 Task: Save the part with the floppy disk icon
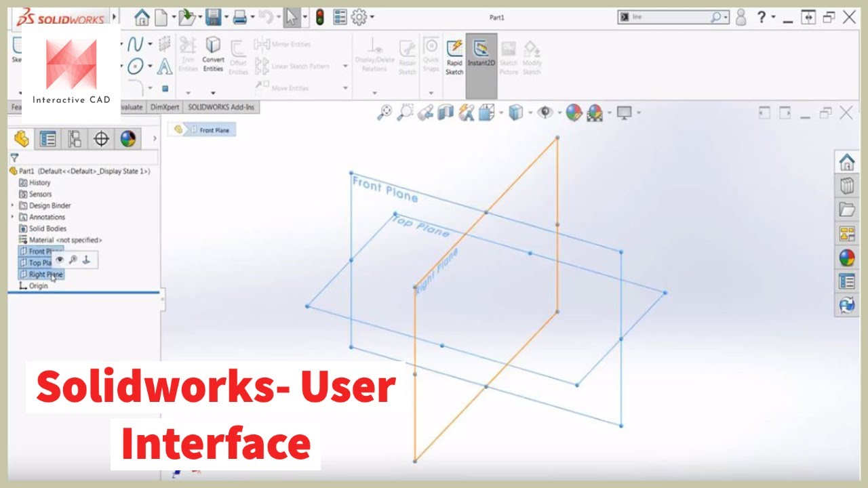coord(213,18)
